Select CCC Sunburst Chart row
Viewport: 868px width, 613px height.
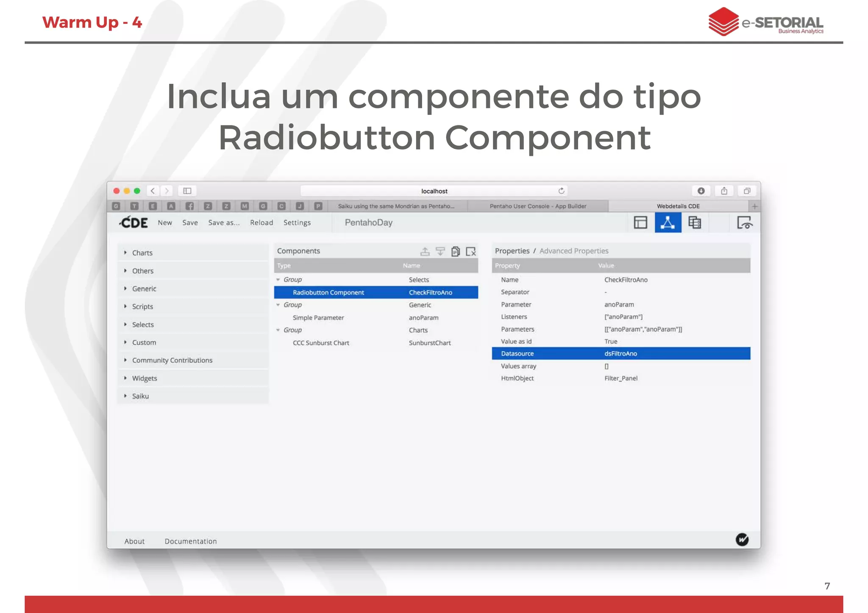point(376,343)
